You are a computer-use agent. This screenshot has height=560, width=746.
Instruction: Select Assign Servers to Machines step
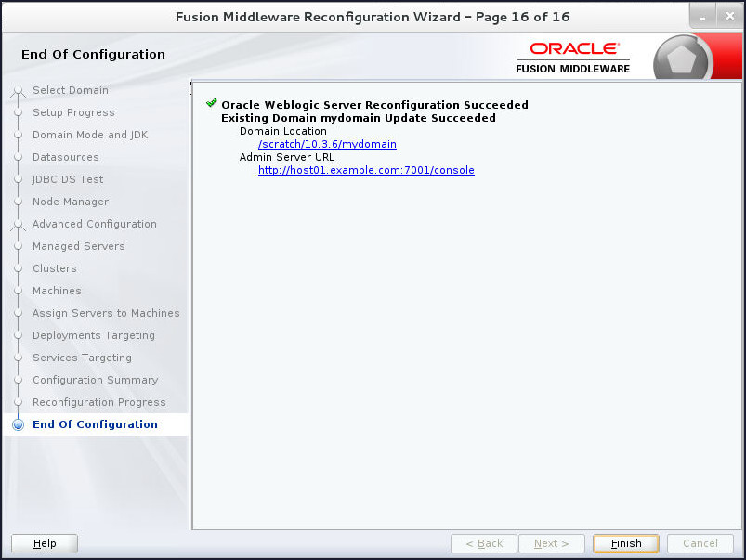pos(106,313)
